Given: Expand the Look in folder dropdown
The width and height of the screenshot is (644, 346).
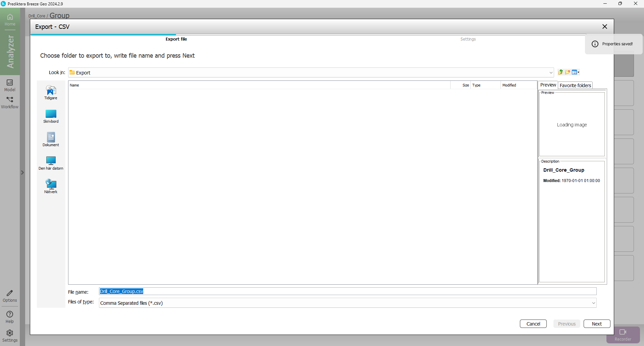Looking at the screenshot, I should coord(551,73).
